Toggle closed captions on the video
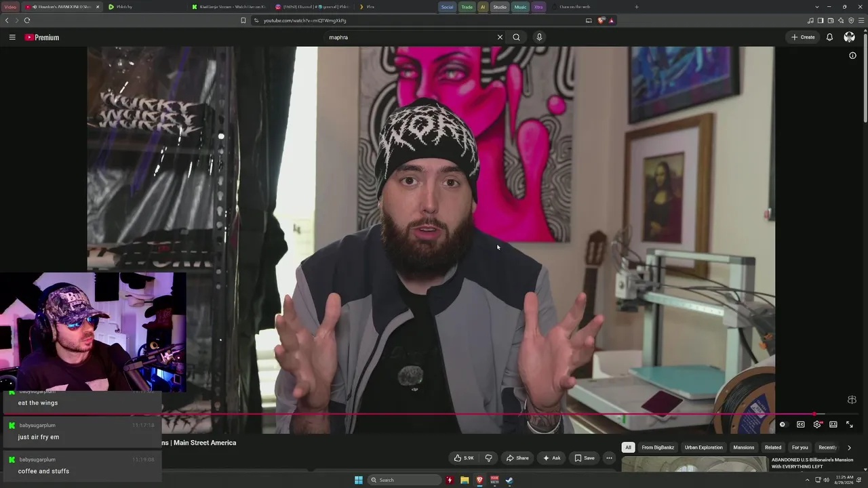Image resolution: width=868 pixels, height=488 pixels. (801, 424)
